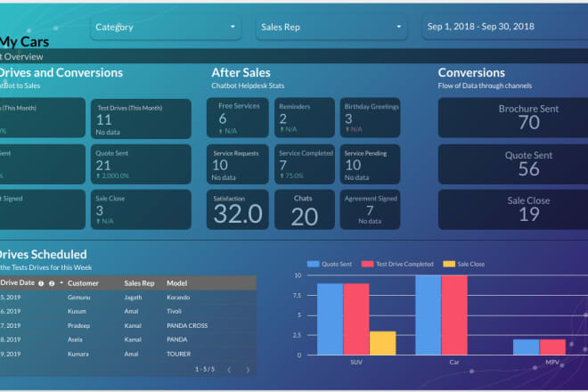Select the Test Drives (This Month) 11 card

coord(141,118)
